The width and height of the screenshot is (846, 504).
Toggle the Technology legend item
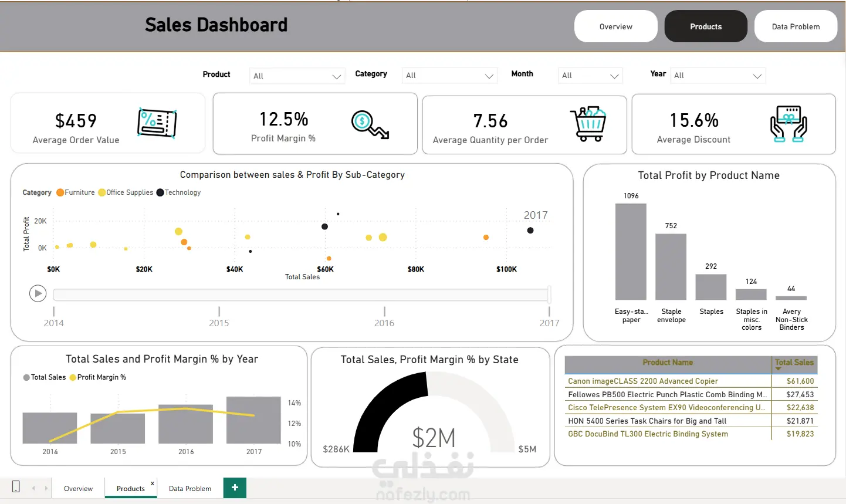pos(178,192)
